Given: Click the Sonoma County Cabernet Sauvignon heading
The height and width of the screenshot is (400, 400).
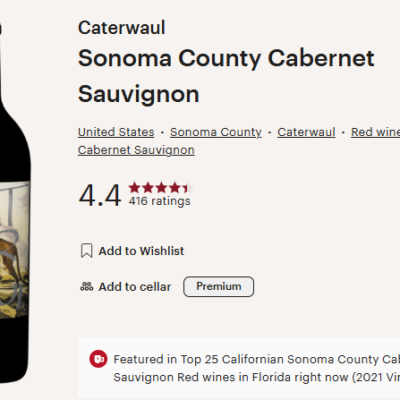Looking at the screenshot, I should coord(226,76).
